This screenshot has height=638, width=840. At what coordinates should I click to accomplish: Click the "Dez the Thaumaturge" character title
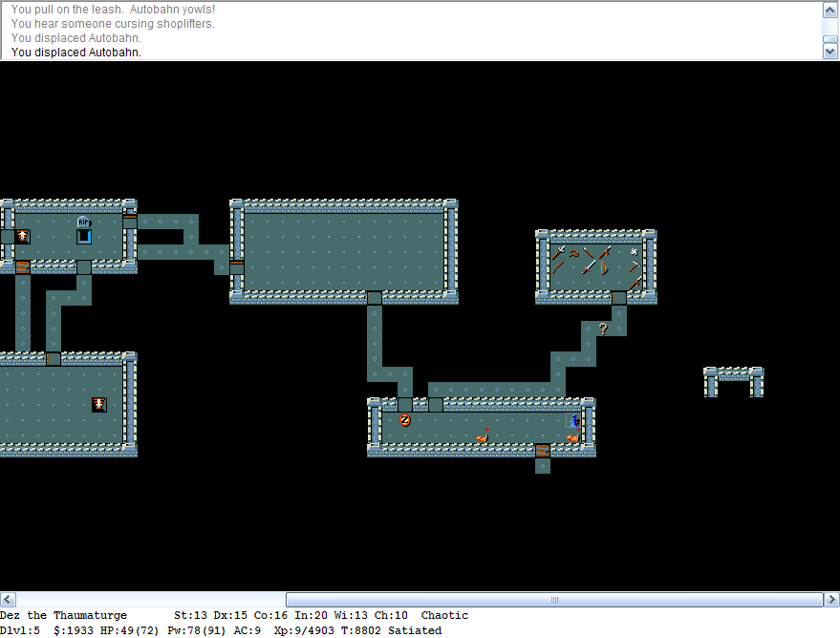(64, 615)
